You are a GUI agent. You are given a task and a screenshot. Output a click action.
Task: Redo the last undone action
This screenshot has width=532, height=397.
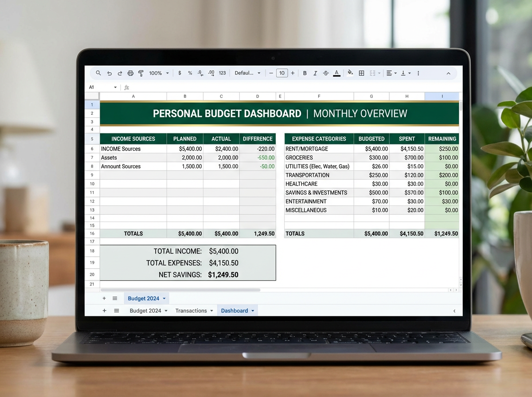tap(120, 73)
